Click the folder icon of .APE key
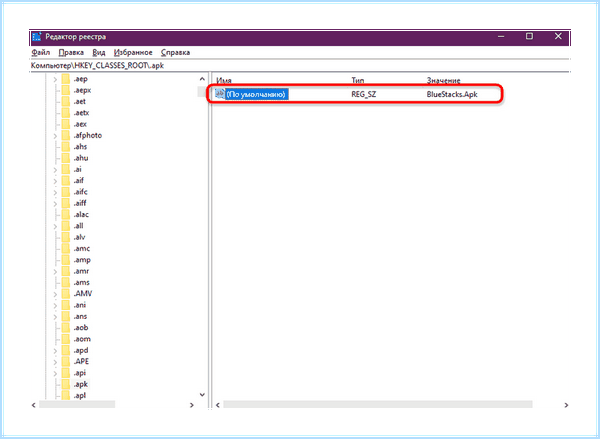 coord(66,362)
